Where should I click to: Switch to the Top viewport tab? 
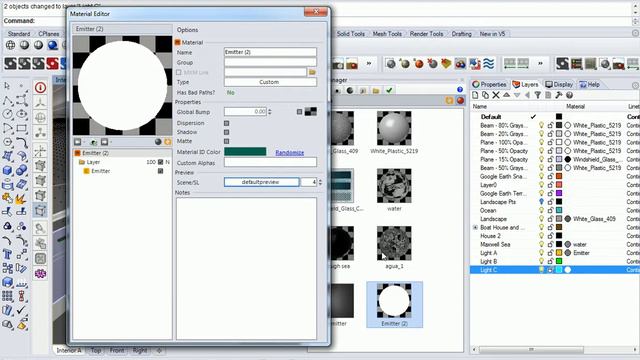[96, 350]
